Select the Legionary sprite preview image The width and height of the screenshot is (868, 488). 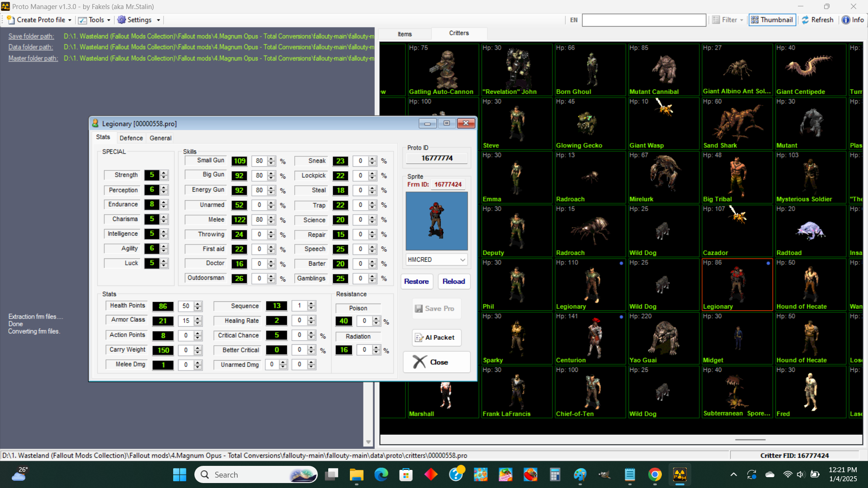coord(437,221)
